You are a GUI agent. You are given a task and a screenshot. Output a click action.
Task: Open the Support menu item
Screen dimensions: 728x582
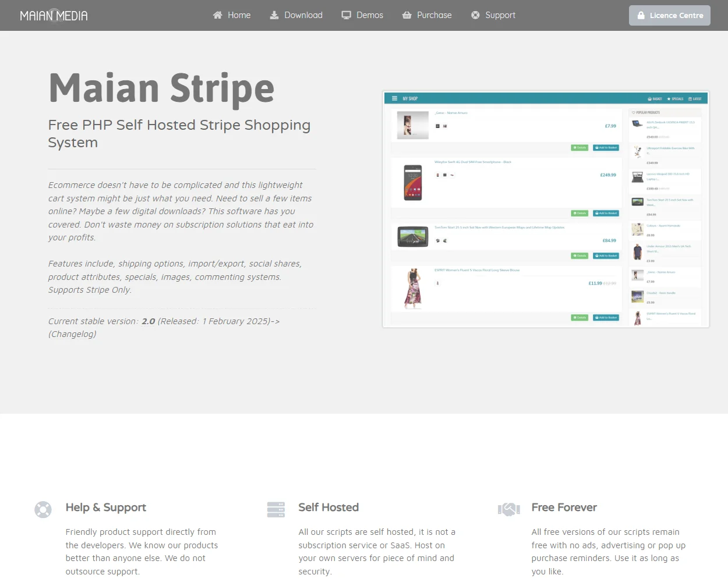(x=493, y=15)
